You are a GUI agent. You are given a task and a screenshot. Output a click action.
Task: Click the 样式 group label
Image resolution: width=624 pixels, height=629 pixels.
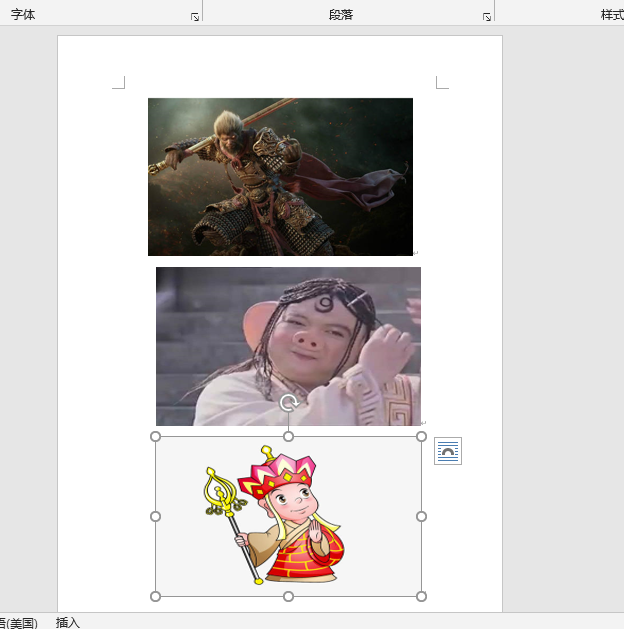(x=612, y=15)
